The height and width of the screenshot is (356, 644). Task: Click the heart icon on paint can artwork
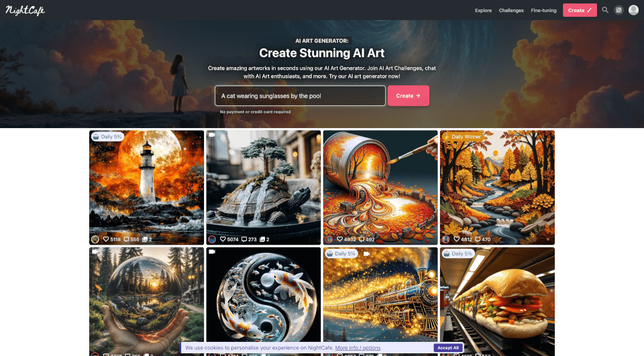point(340,239)
